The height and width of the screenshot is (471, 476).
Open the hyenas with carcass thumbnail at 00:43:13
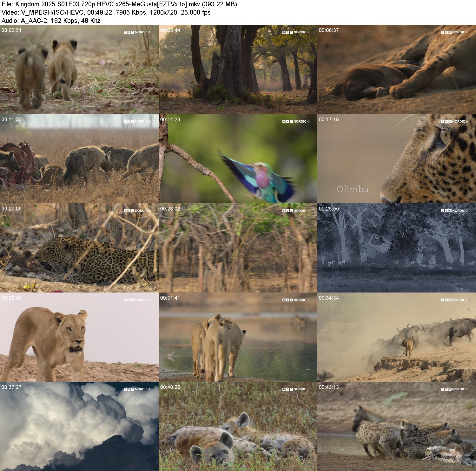click(397, 426)
